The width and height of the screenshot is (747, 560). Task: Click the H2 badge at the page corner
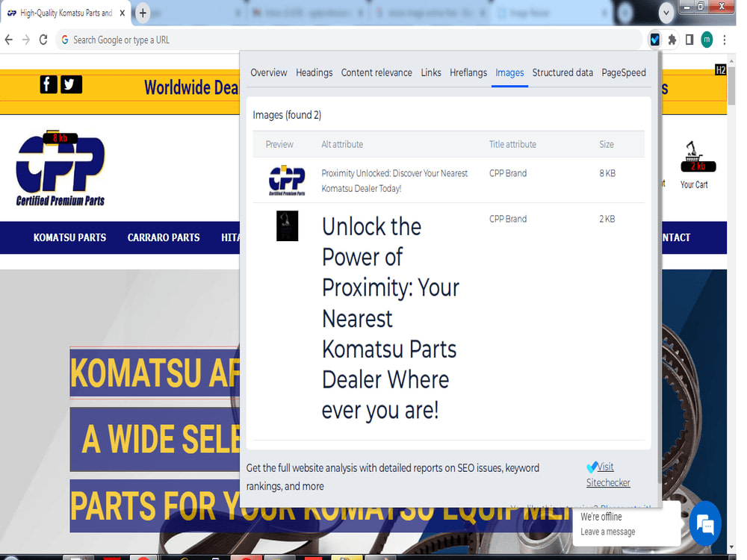pos(720,70)
